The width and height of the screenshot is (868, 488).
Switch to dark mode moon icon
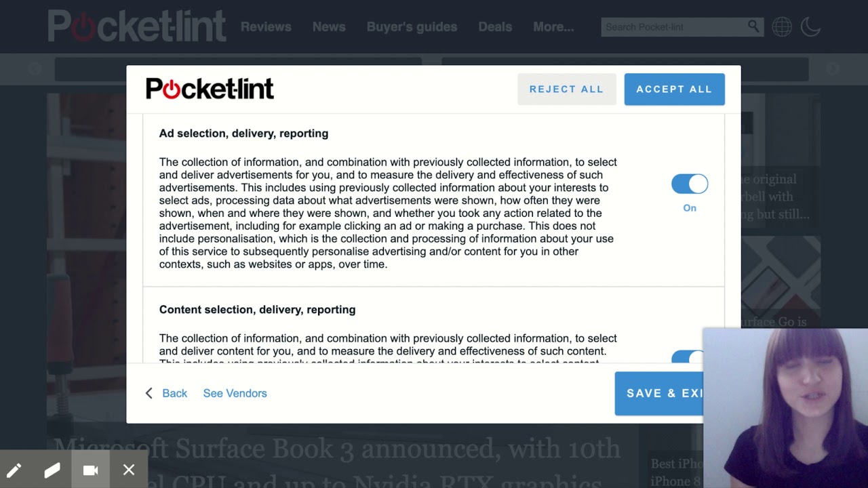tap(810, 27)
